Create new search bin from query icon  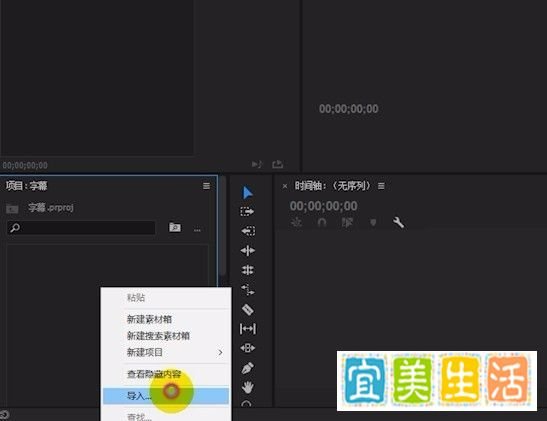(175, 227)
